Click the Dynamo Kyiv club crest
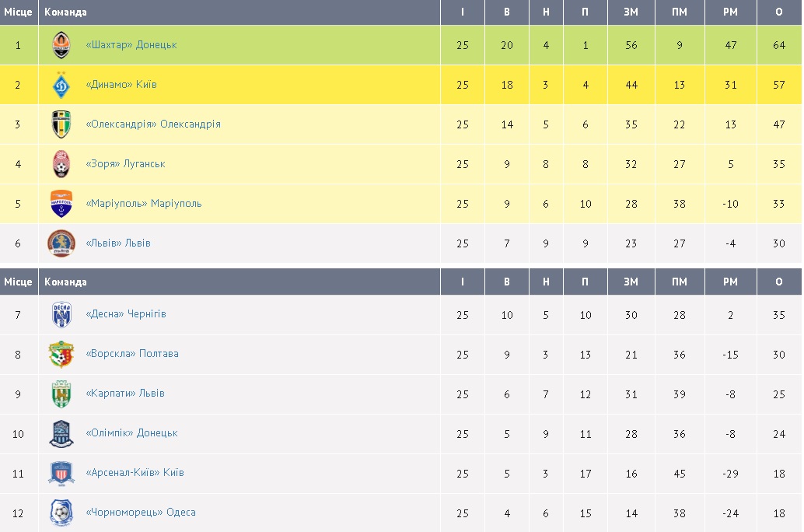 coord(61,85)
